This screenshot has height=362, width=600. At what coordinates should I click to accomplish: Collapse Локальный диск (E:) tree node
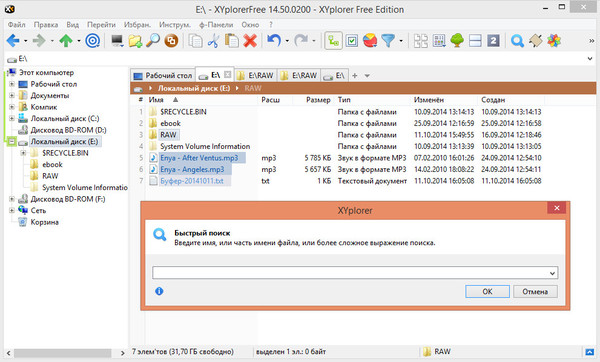11,142
